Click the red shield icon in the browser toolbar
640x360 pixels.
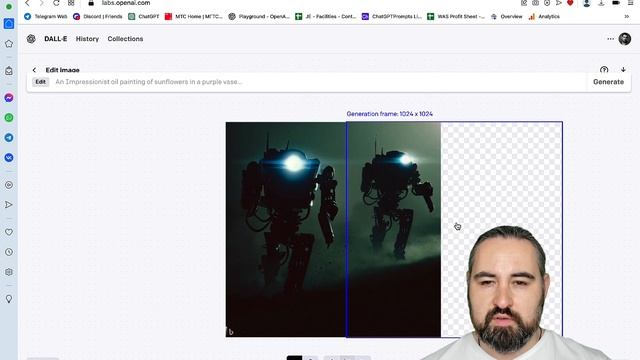coord(570,2)
